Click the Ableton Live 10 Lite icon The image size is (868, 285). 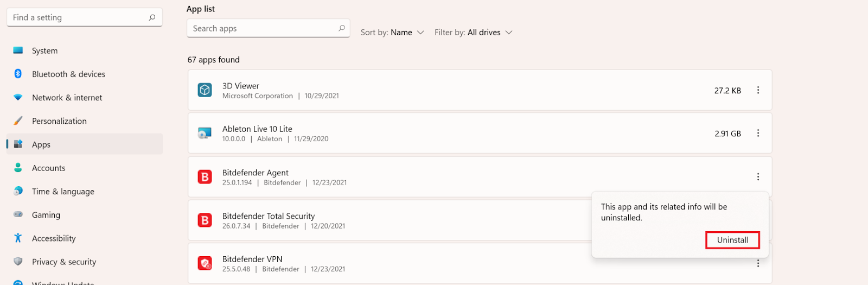pos(205,133)
